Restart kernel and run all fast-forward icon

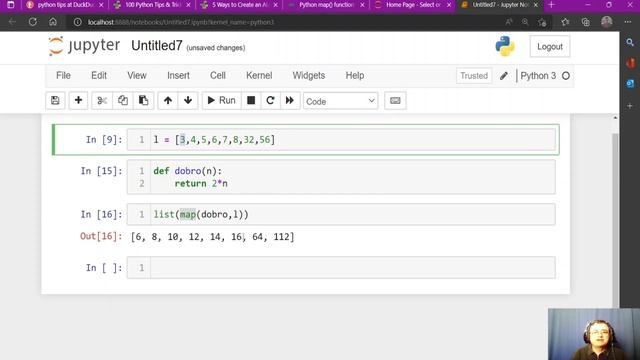point(290,100)
